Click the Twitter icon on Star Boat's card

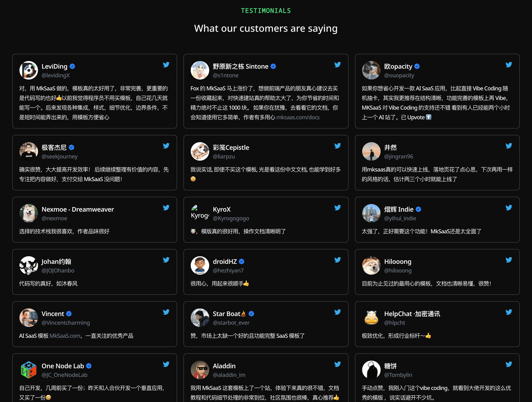[337, 312]
